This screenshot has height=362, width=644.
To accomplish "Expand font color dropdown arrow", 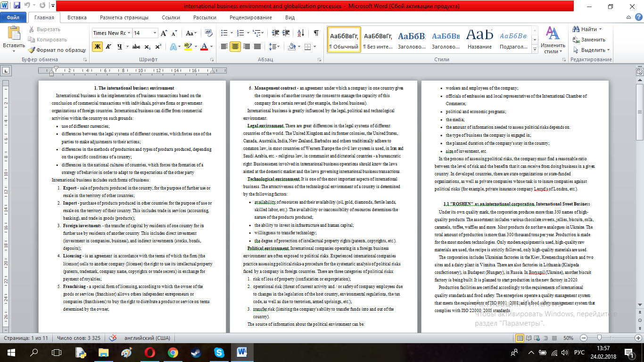I will click(x=211, y=46).
